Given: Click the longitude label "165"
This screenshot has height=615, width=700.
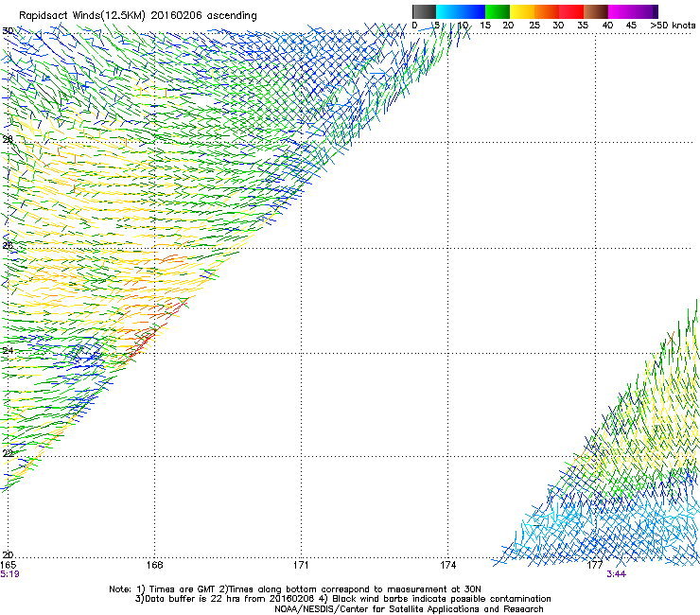Looking at the screenshot, I should 8,565.
